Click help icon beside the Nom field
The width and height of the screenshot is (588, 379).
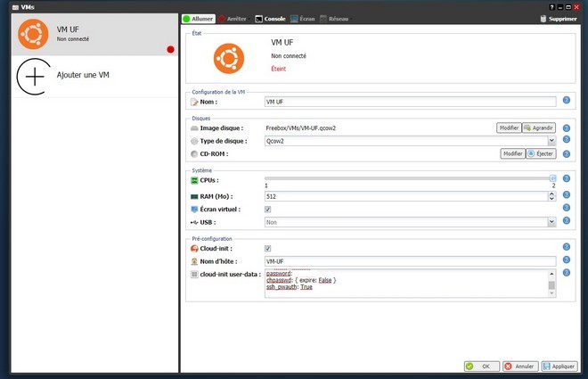click(567, 102)
